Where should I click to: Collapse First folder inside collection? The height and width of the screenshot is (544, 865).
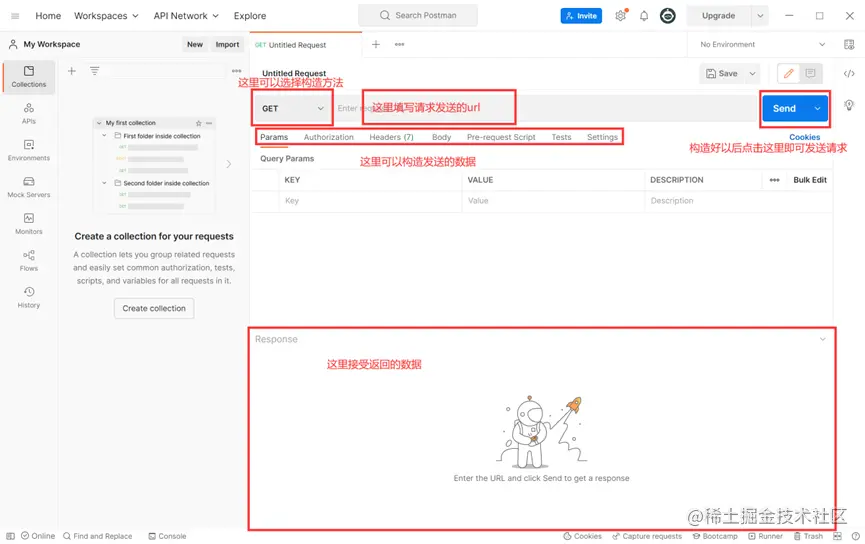pos(104,135)
